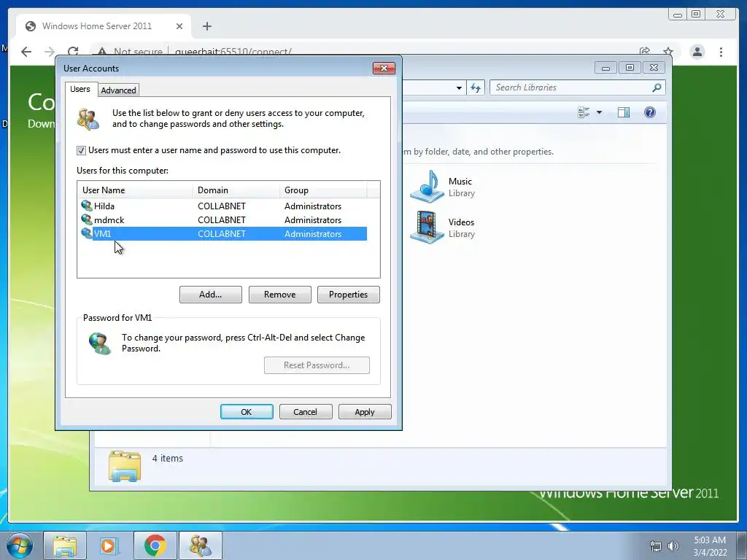
Task: Bookmark this page with star icon
Action: (668, 52)
